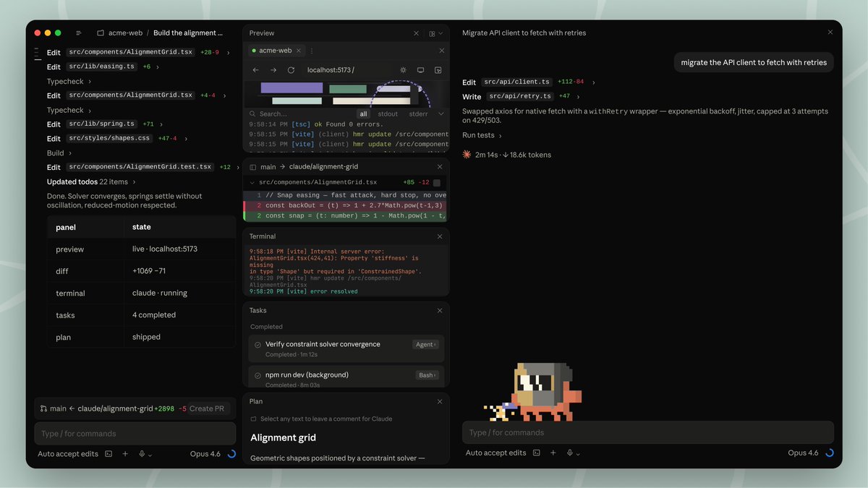Expand the Typecheck step
This screenshot has height=488, width=868.
64,81
